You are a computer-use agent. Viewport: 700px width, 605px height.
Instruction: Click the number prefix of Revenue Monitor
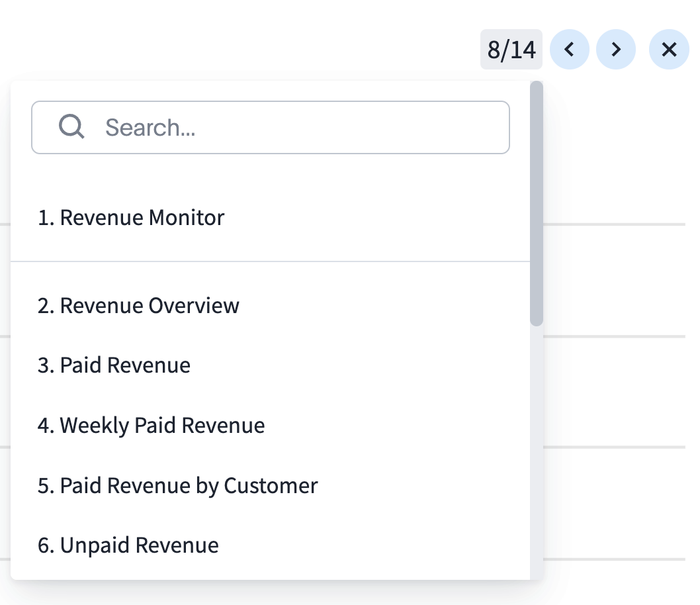click(x=46, y=218)
